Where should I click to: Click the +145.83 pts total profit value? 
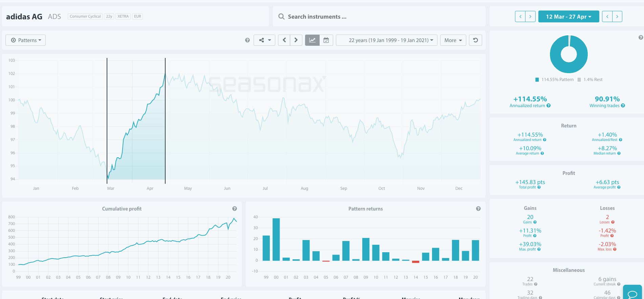click(x=530, y=182)
